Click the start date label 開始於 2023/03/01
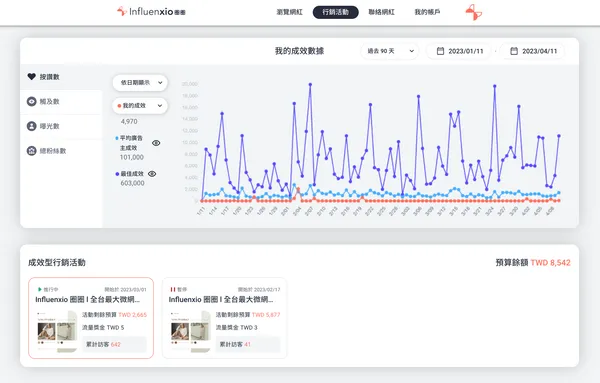The height and width of the screenshot is (383, 600). click(126, 289)
